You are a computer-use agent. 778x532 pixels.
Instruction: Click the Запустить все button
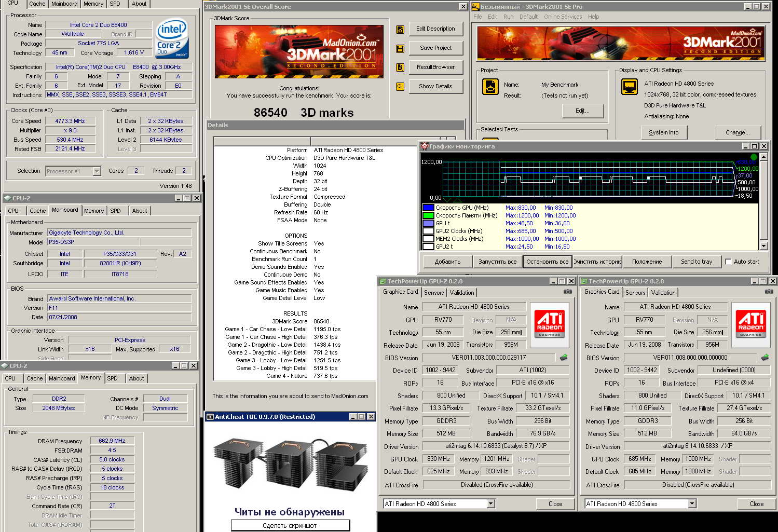click(497, 262)
